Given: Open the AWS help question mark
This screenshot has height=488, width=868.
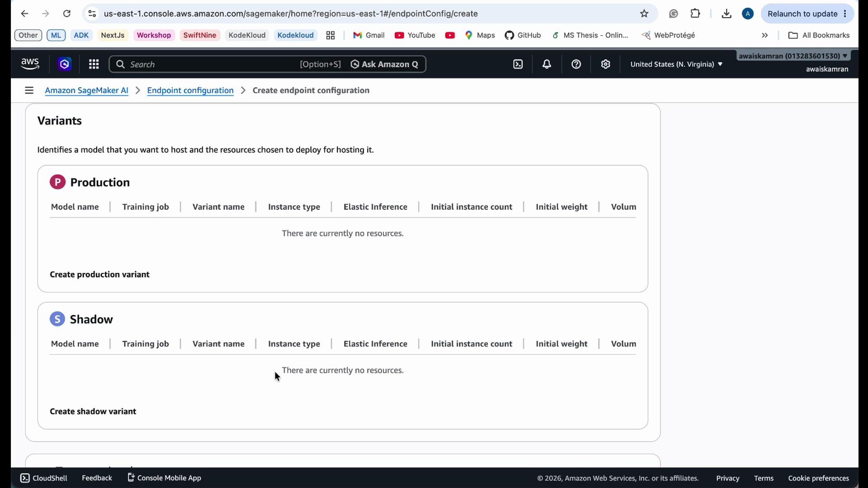Looking at the screenshot, I should pyautogui.click(x=576, y=64).
